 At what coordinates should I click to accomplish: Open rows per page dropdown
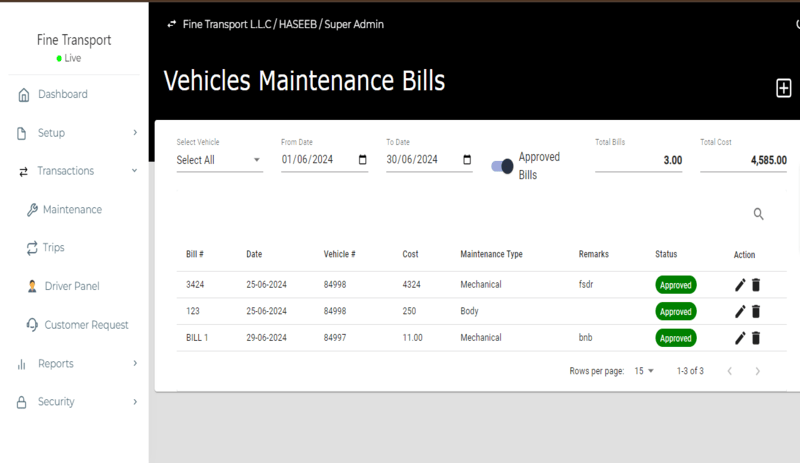(644, 371)
